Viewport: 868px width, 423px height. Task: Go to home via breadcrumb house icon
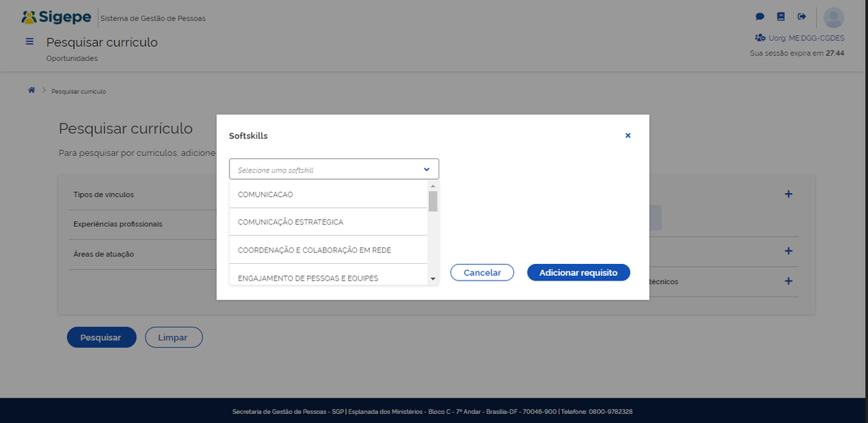pos(32,90)
